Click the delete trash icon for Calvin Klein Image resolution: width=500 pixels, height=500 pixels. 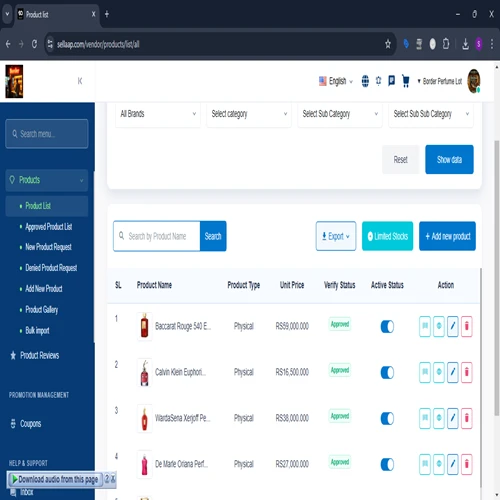[467, 372]
